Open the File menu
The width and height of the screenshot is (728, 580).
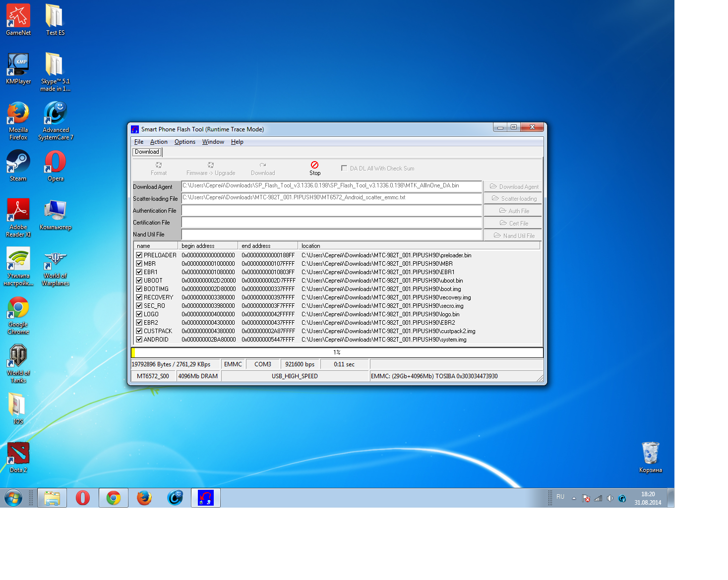[x=139, y=142]
